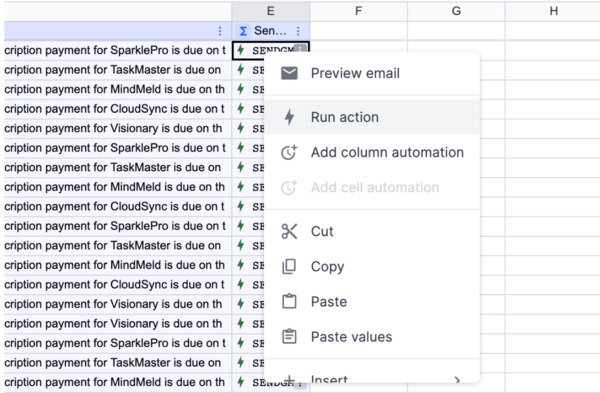
Task: Click the green lightning icon in the selected SENDGM cell
Action: pyautogui.click(x=241, y=50)
